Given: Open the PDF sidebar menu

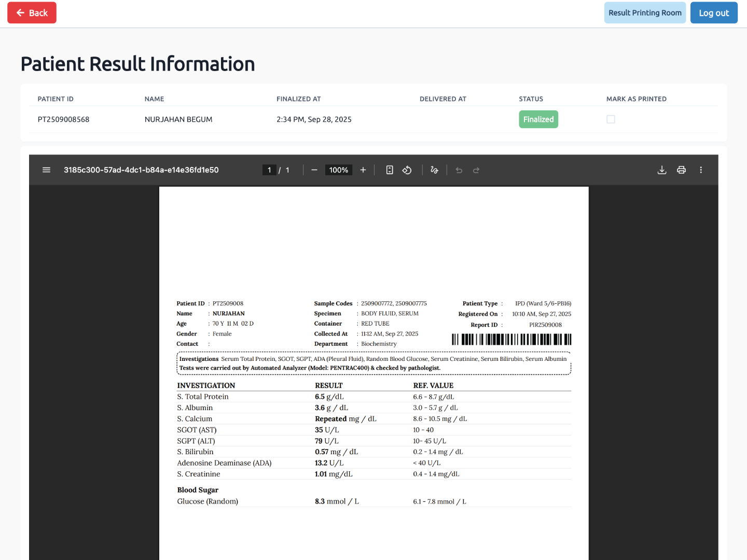Looking at the screenshot, I should click(x=46, y=170).
